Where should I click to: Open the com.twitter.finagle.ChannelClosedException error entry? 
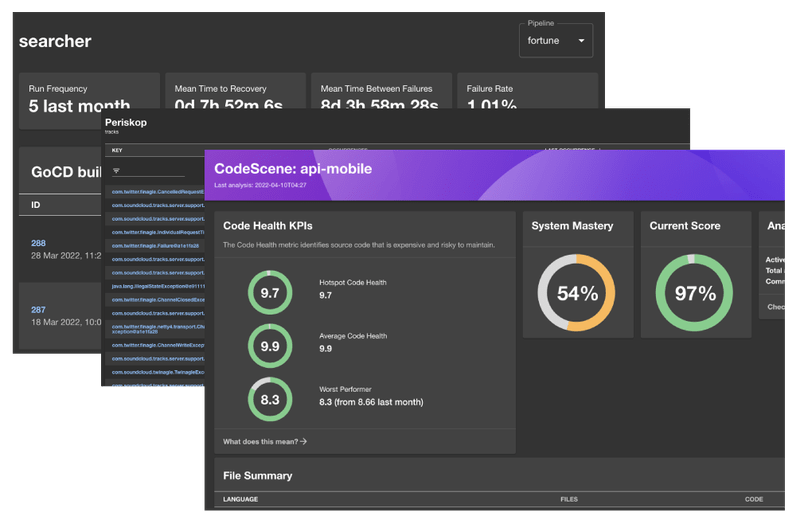click(158, 300)
